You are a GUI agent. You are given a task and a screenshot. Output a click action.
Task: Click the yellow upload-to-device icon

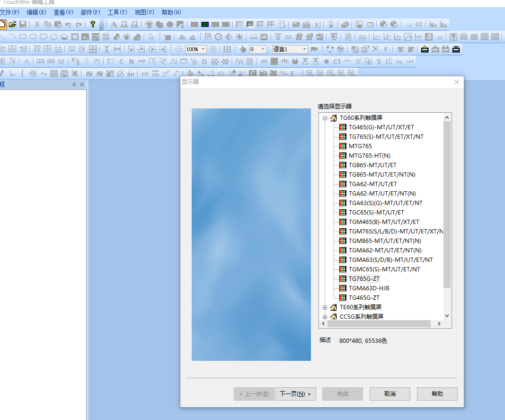425,49
